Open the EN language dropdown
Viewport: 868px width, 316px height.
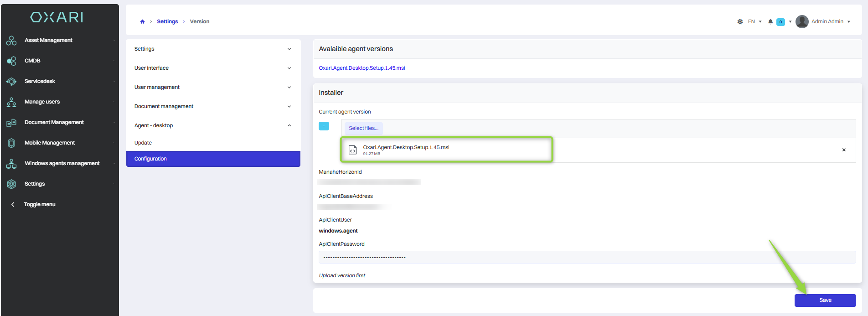pos(755,21)
